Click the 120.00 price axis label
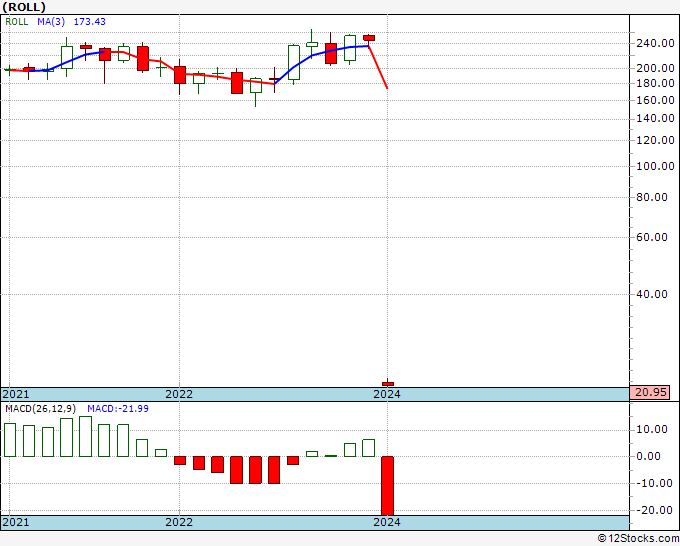The width and height of the screenshot is (680, 546). [x=655, y=140]
